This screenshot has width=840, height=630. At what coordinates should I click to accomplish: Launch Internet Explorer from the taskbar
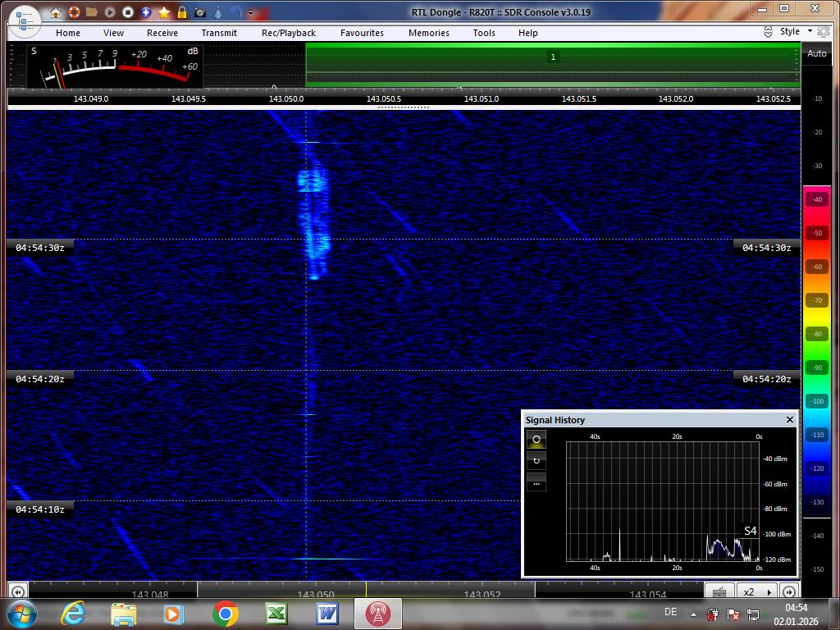coord(73,614)
